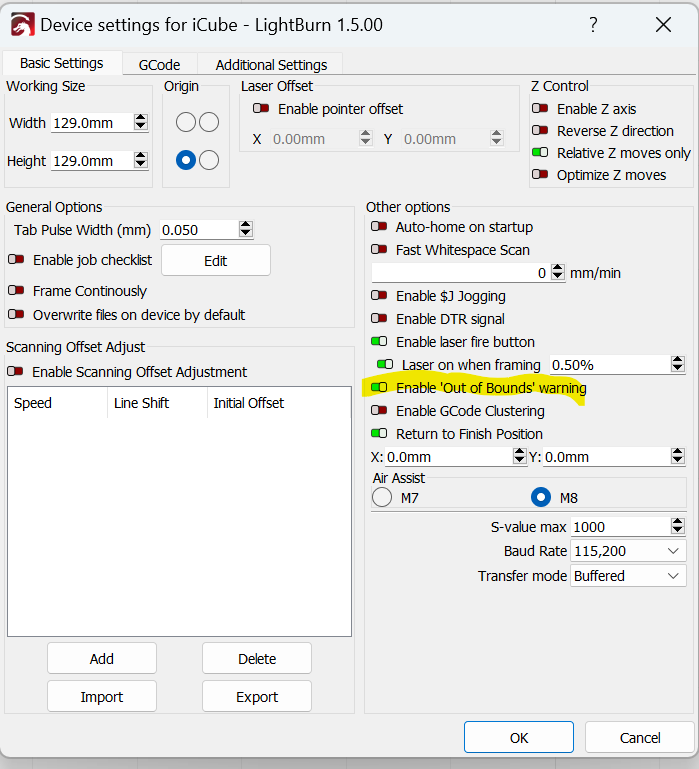Click the S-value max stepper
This screenshot has height=769, width=699.
point(678,526)
